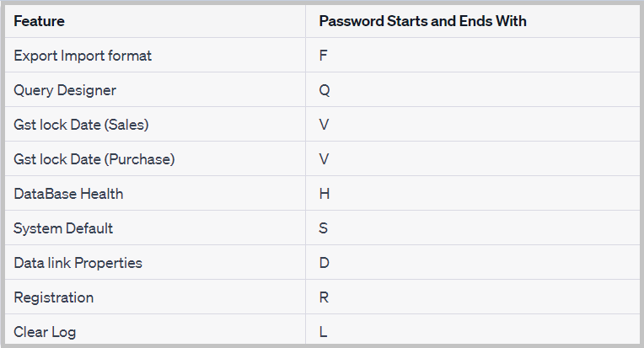Click the Gst lock Date (Sales) cell

81,125
